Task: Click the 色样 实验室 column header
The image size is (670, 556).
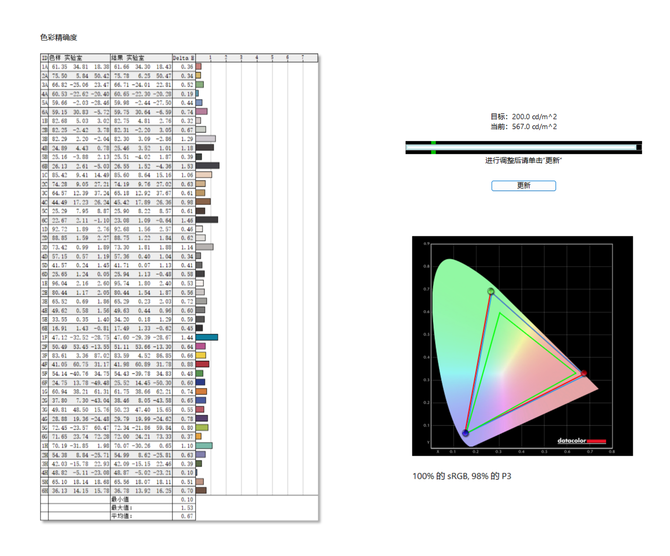Action: (x=79, y=58)
